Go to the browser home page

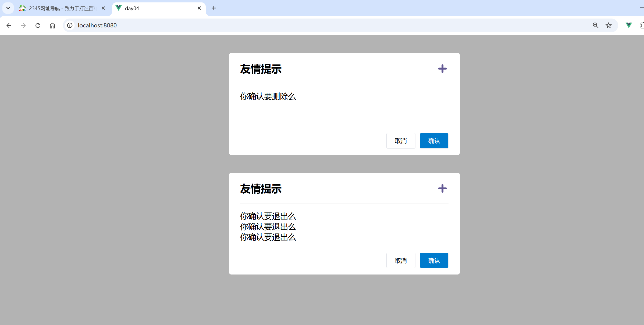52,26
